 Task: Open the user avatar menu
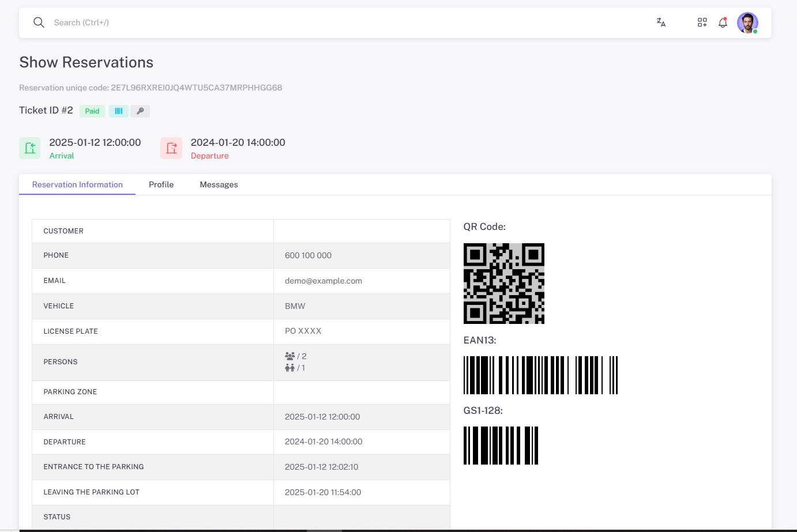(747, 23)
